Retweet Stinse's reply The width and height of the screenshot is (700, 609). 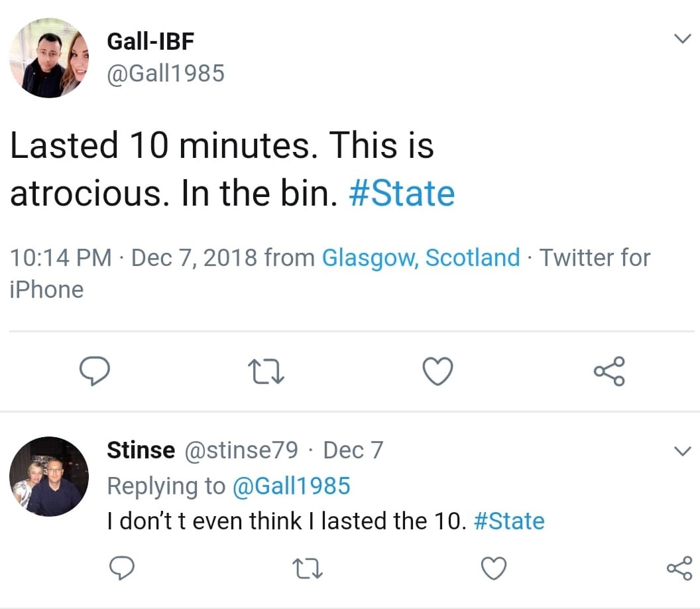coord(306,569)
